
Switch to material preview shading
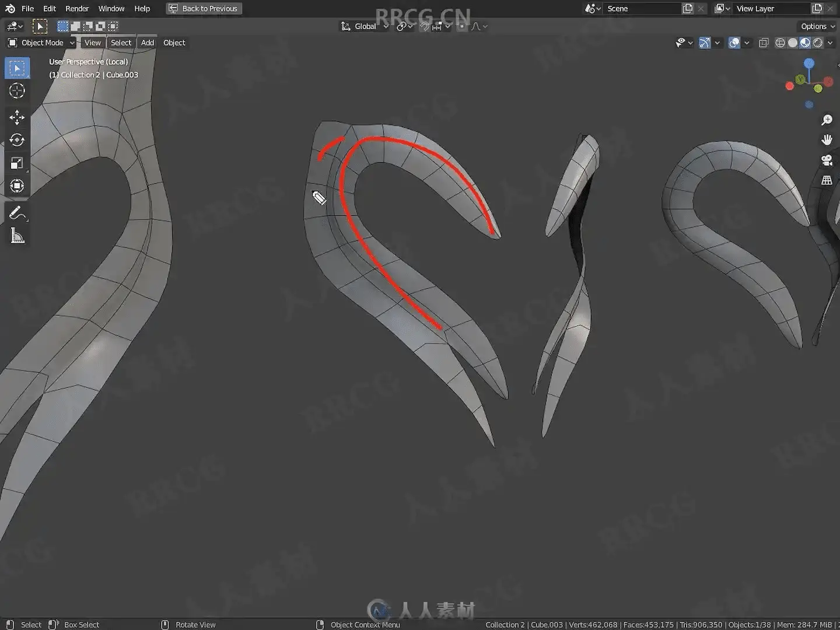coord(805,43)
